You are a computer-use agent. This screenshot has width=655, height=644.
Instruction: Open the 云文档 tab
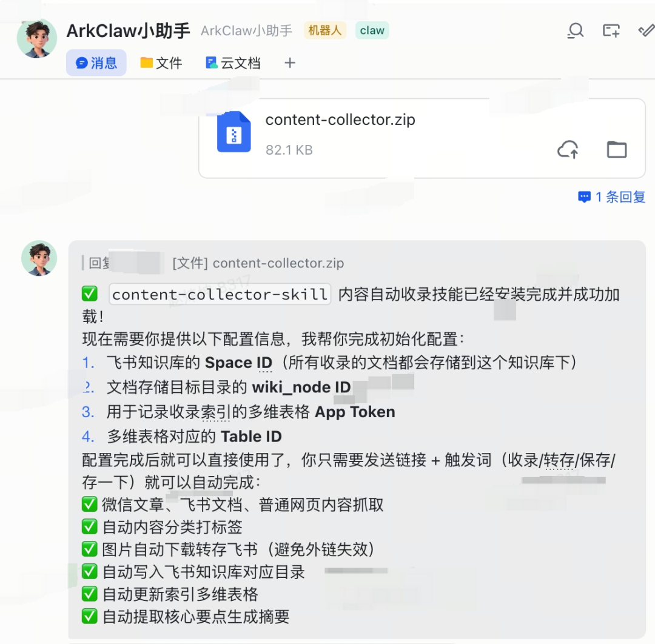(233, 63)
